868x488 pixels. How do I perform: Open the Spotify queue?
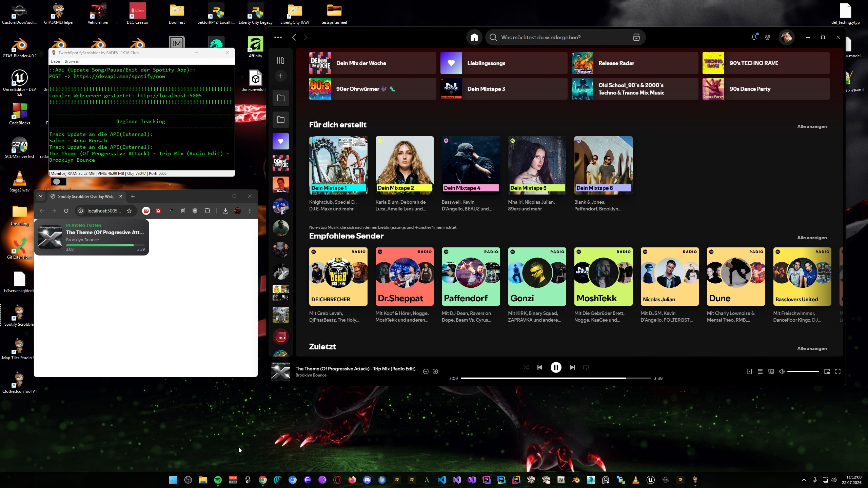pos(760,372)
